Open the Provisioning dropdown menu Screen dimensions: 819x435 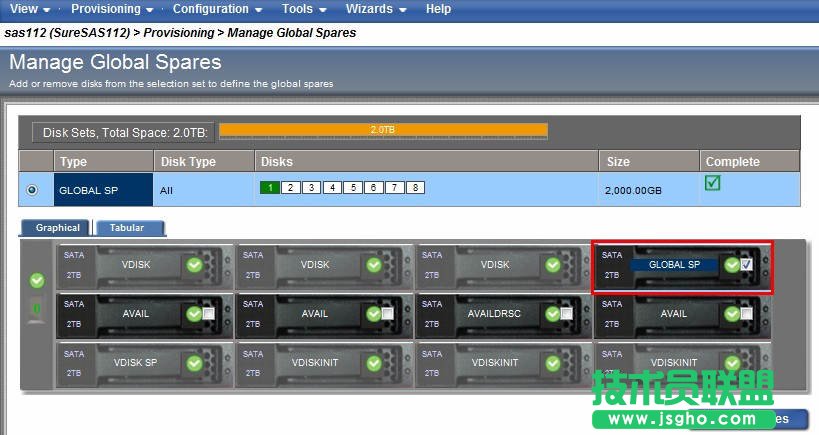[x=111, y=9]
